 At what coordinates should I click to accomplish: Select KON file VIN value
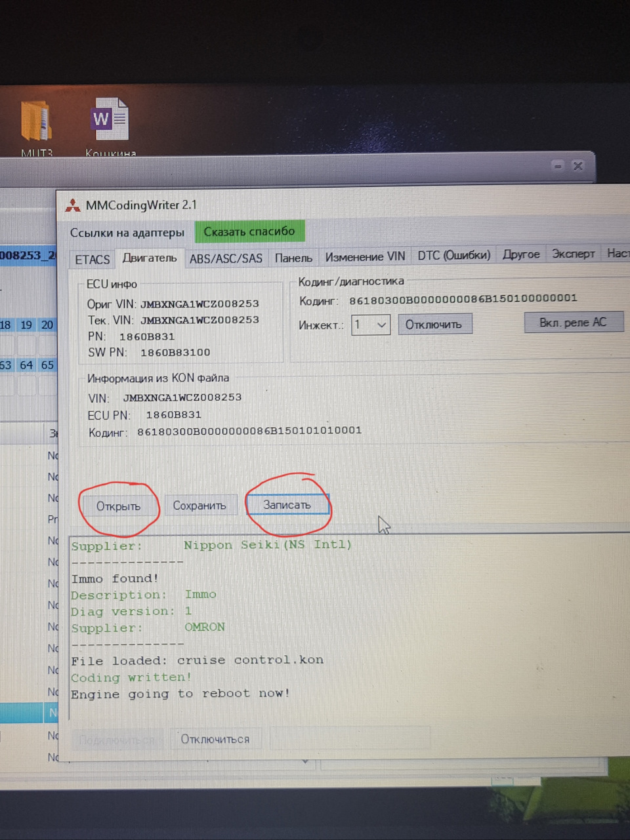coord(182,398)
